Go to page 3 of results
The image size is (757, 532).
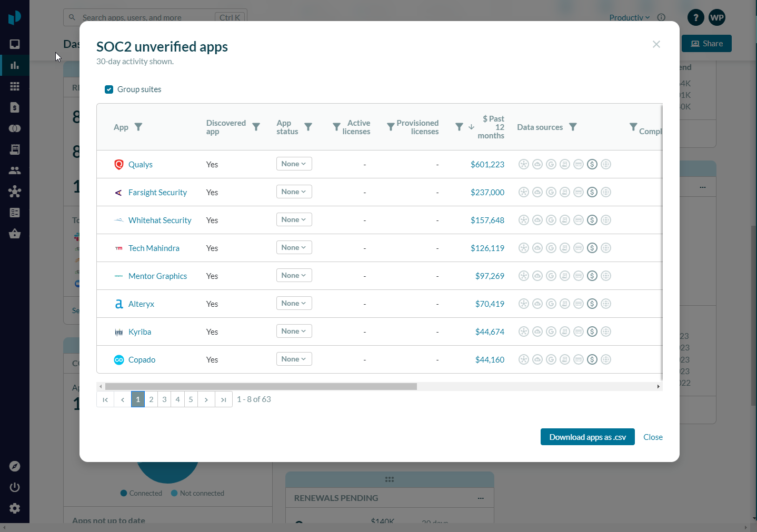[164, 399]
